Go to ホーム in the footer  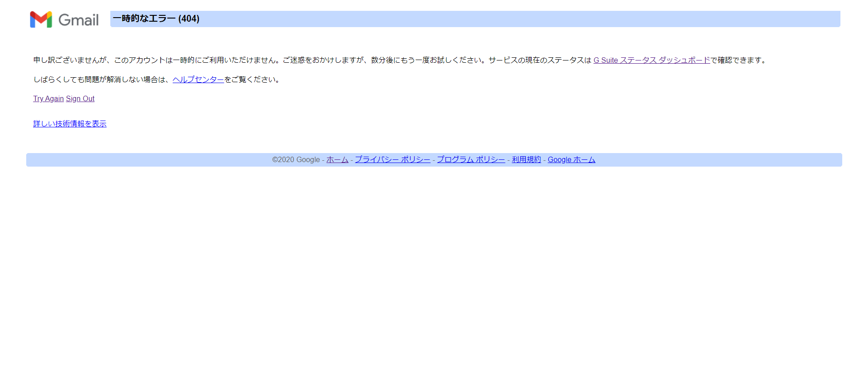point(337,159)
